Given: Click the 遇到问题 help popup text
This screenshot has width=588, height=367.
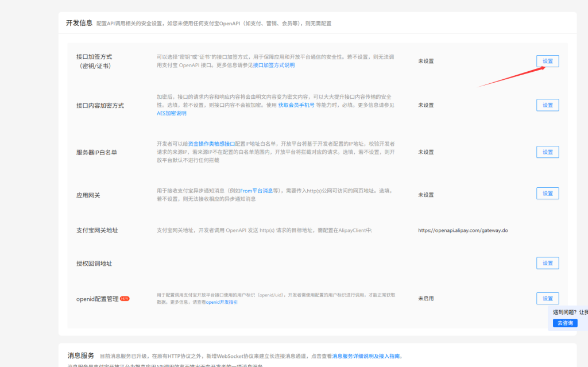Looking at the screenshot, I should [568, 312].
